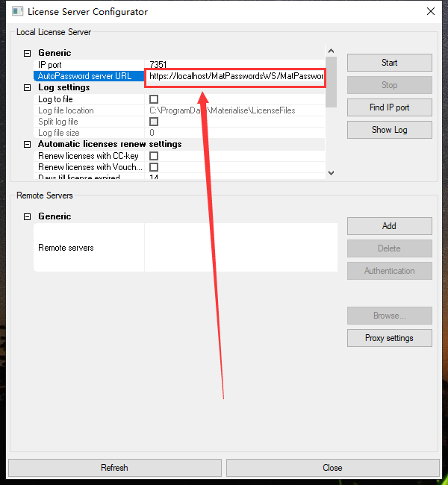448x485 pixels.
Task: Collapse the Log settings section
Action: 28,87
